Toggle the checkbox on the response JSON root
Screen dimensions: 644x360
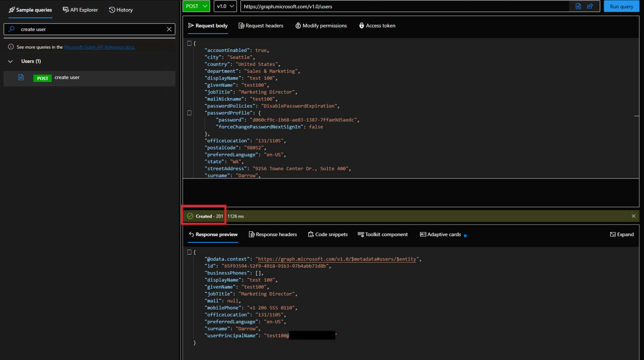coord(189,252)
